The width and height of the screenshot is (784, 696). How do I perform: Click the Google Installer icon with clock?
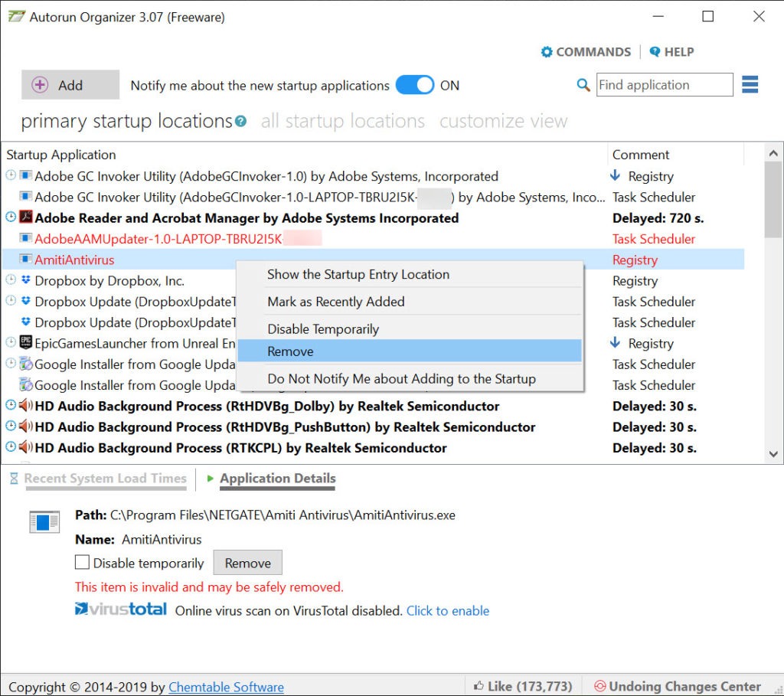pyautogui.click(x=25, y=364)
